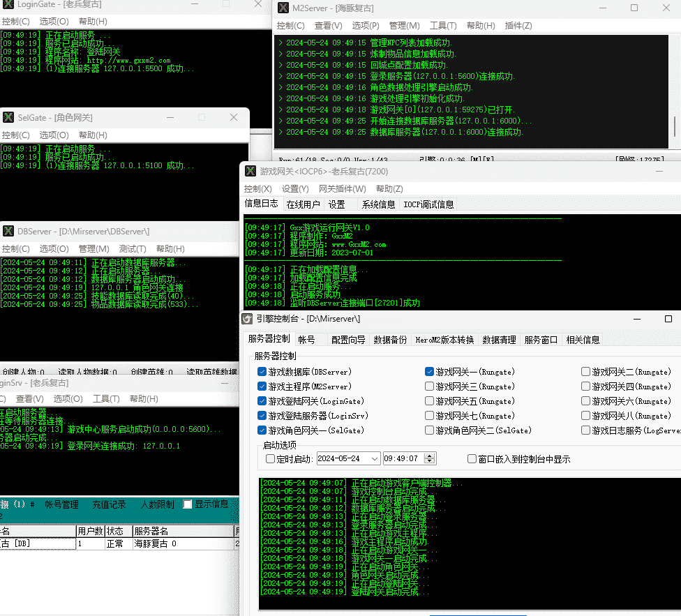Open 控制(C) menu in SelGate

pyautogui.click(x=15, y=135)
